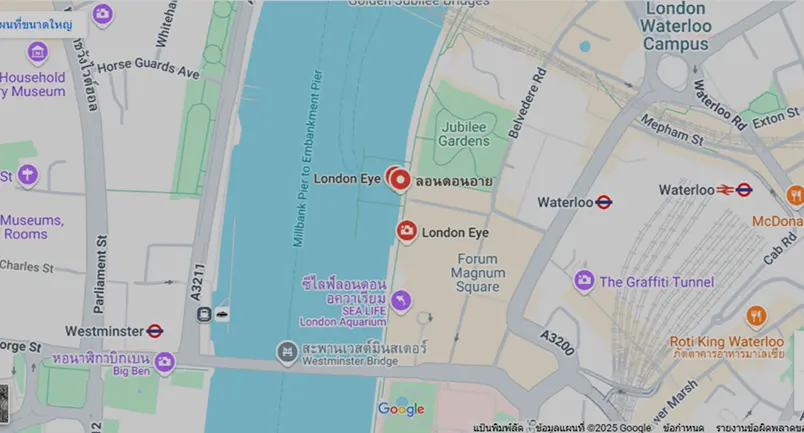This screenshot has width=804, height=433.
Task: Select the transit stop icon beside A3211
Action: pos(204,314)
